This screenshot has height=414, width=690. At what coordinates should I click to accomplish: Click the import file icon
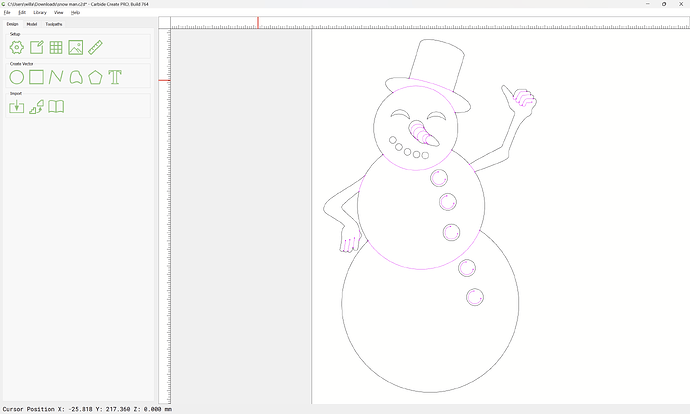17,106
